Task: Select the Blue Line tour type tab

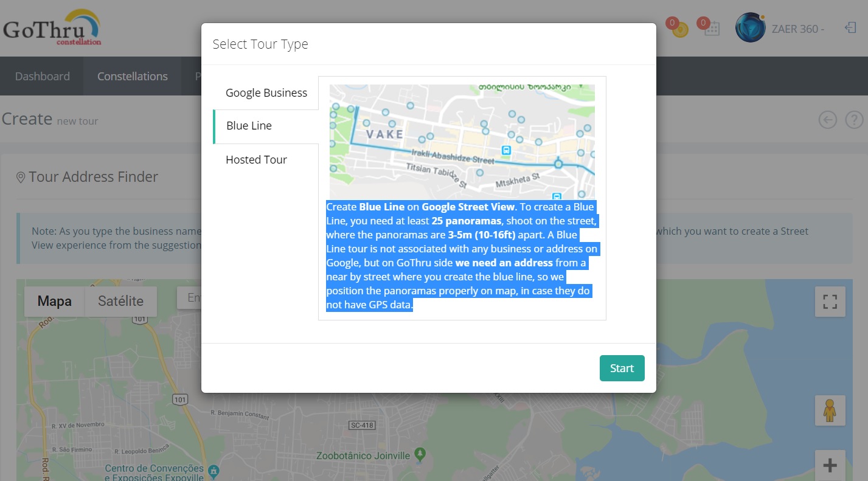Action: [x=266, y=126]
